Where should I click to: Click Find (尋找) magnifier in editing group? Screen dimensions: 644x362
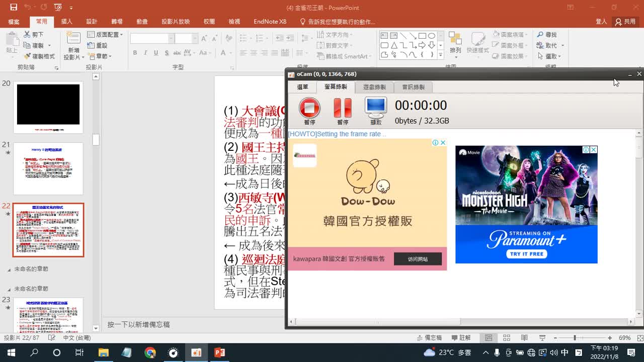tap(547, 35)
